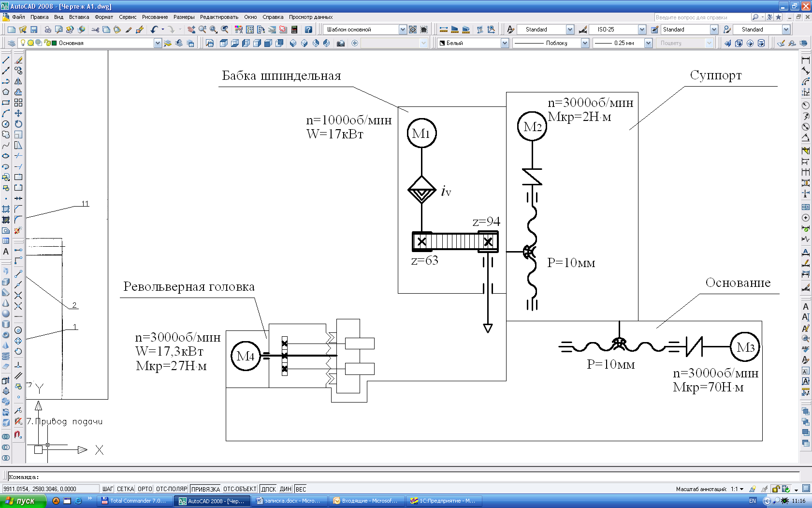Screen dimensions: 812x508
Task: Open the Рисование menu
Action: click(155, 17)
